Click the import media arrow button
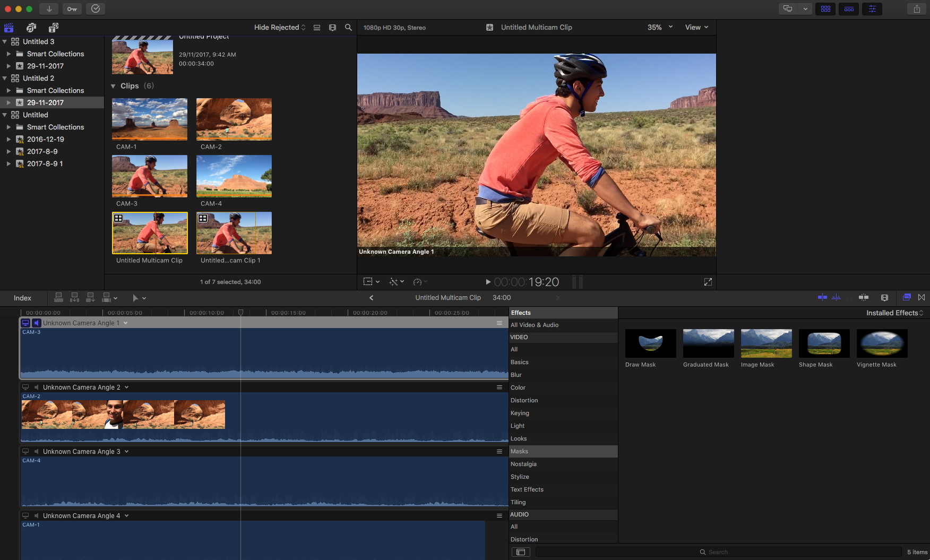 click(x=49, y=9)
